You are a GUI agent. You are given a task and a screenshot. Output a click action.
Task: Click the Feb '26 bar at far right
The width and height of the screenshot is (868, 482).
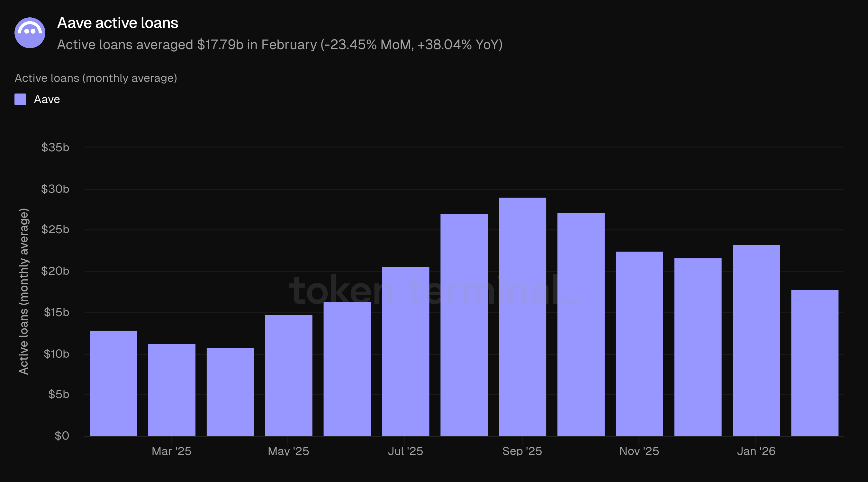(x=814, y=363)
